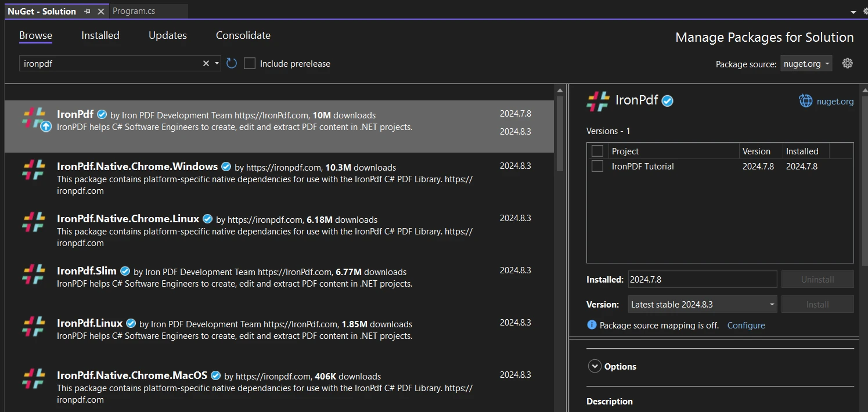Switch to the Updates tab
The width and height of the screenshot is (868, 412).
coord(168,35)
